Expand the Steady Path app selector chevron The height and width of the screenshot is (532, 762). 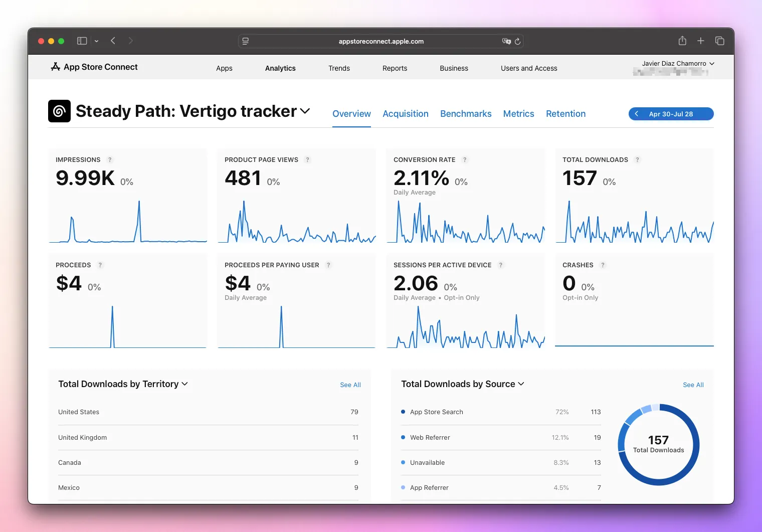(x=305, y=111)
